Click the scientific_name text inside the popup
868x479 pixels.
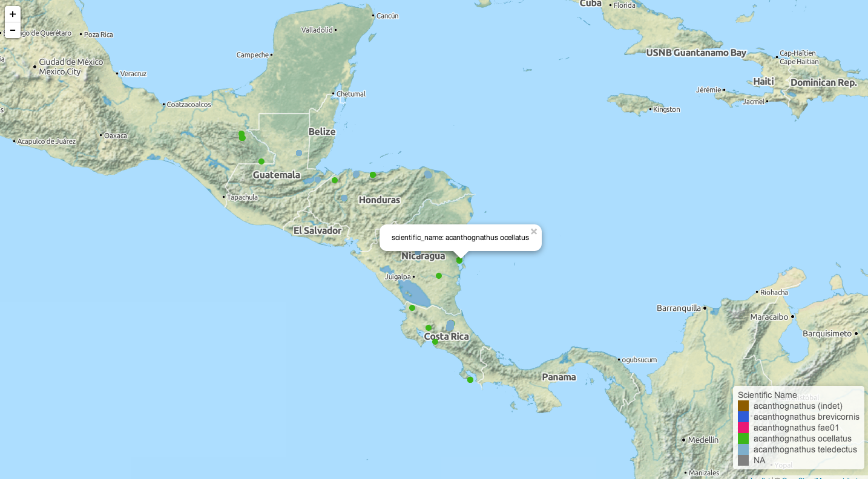coord(415,238)
